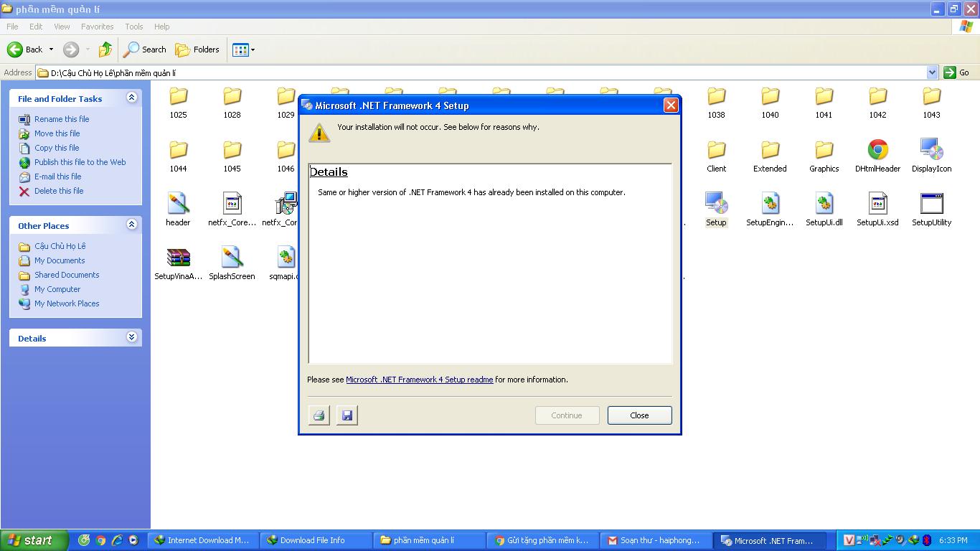Select the SetupVinaA WinRAR archive icon
Image resolution: width=980 pixels, height=551 pixels.
click(178, 258)
